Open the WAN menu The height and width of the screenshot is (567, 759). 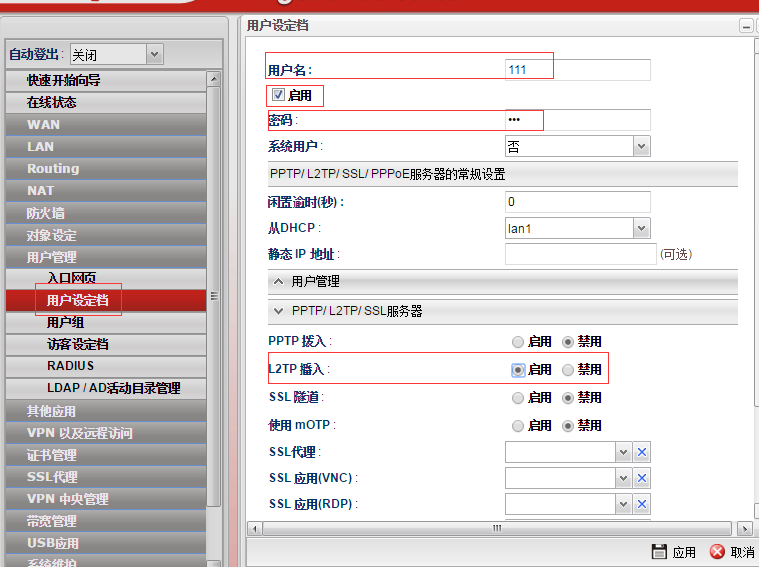pyautogui.click(x=106, y=125)
